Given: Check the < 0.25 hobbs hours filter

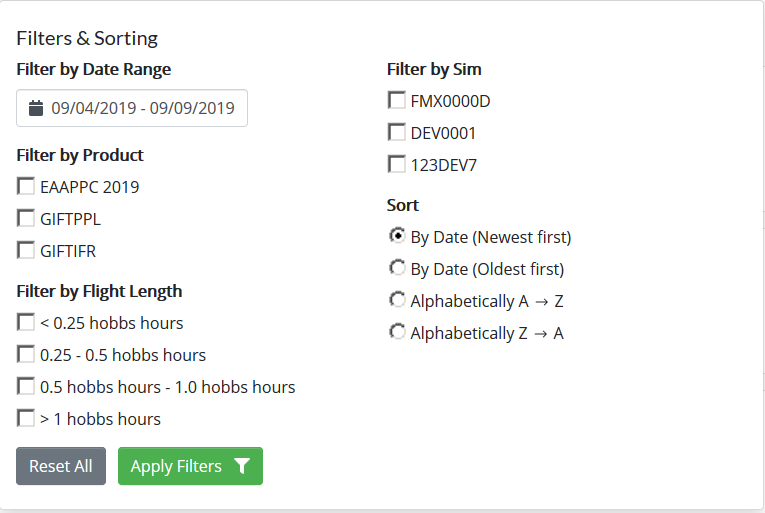Looking at the screenshot, I should coord(26,322).
